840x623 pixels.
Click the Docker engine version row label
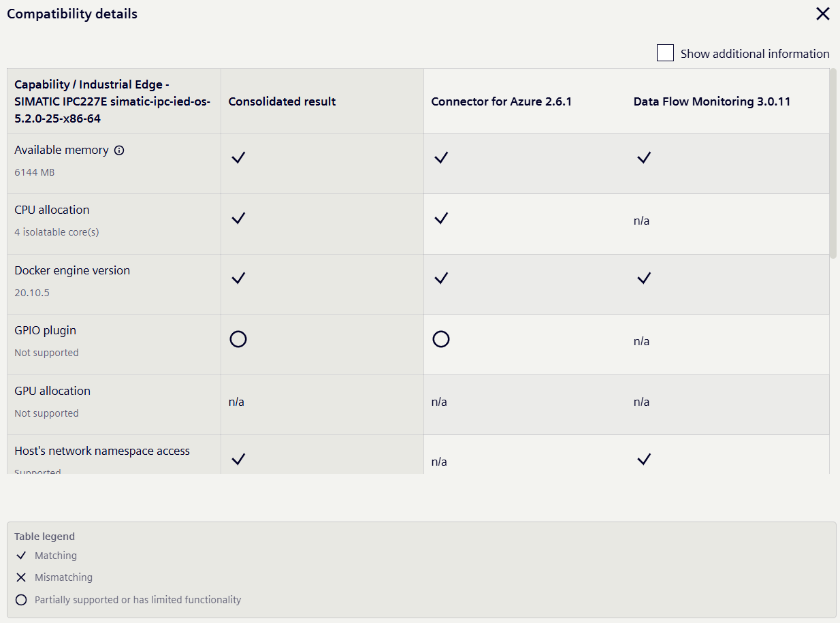click(x=72, y=270)
